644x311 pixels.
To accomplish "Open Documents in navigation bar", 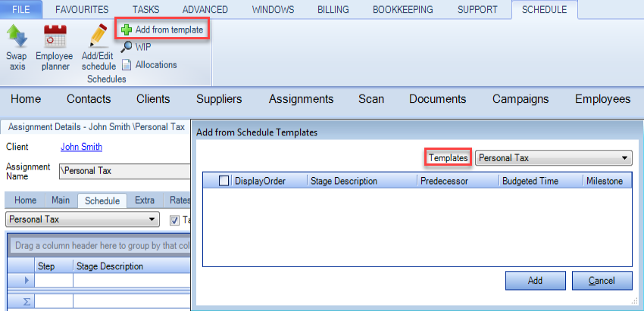I will point(438,99).
